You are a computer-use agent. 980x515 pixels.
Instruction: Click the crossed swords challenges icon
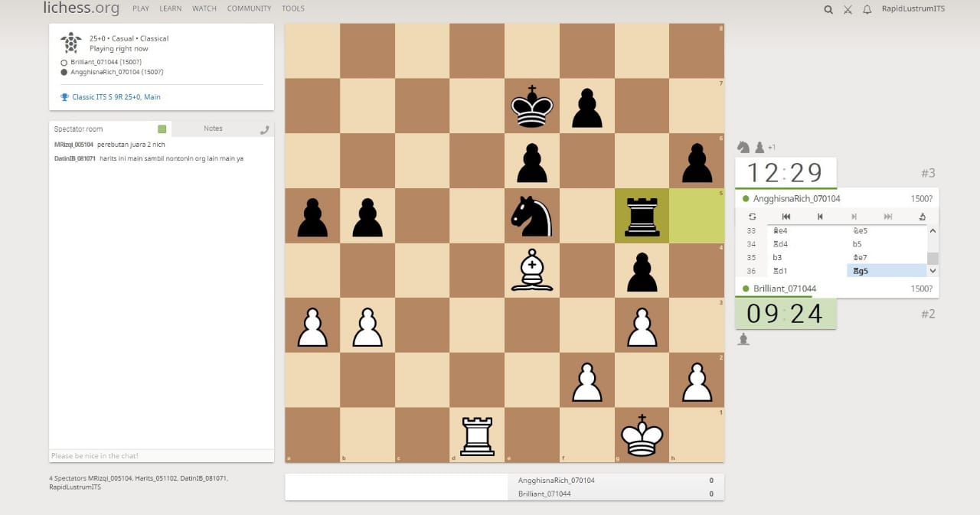848,9
